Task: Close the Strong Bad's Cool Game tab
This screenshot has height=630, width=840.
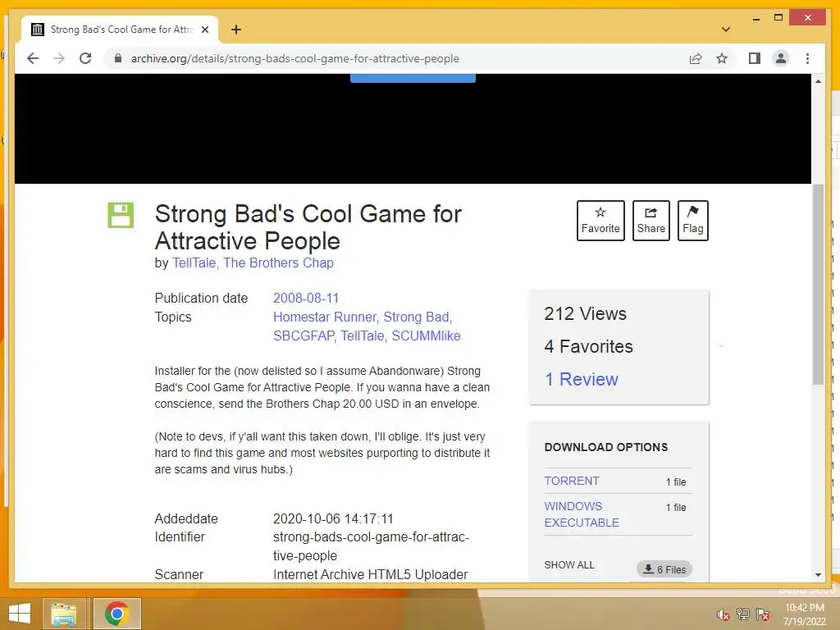Action: point(204,30)
